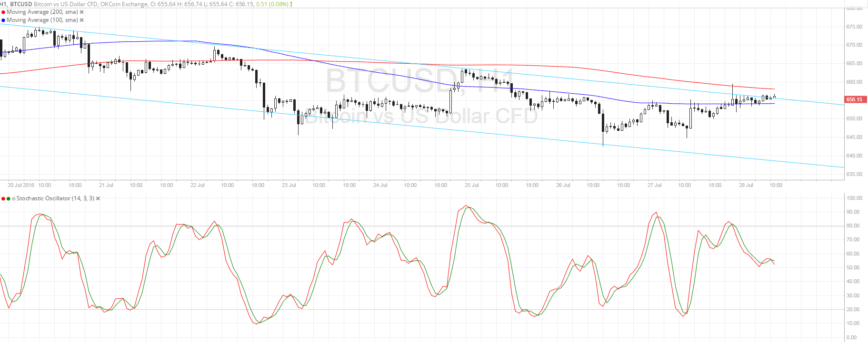868x343 pixels.
Task: Click the 675.00 price axis label
Action: [x=854, y=27]
